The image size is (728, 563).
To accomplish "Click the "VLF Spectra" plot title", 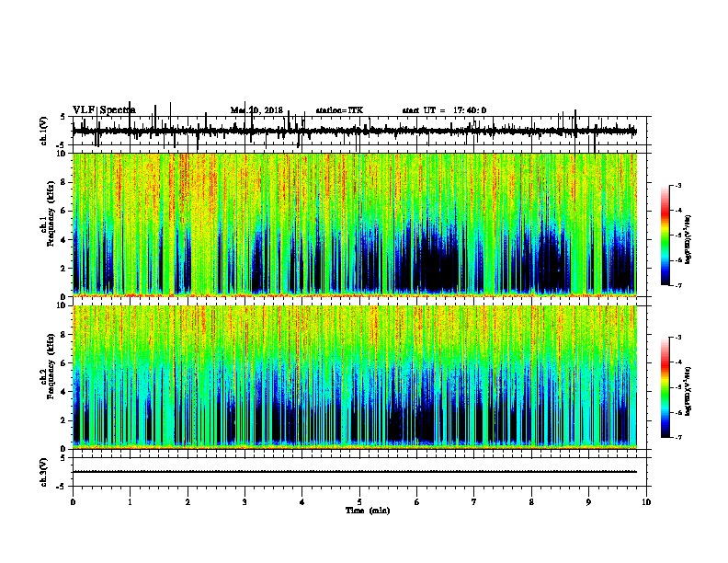I will click(x=104, y=110).
